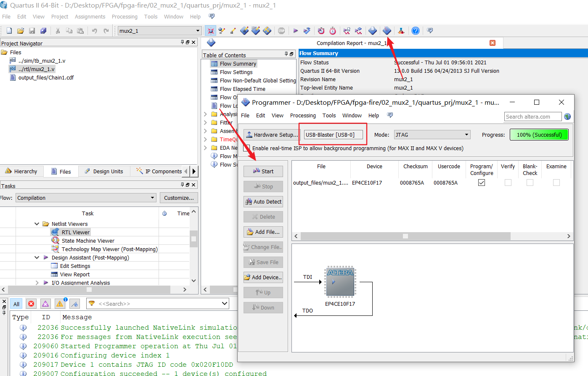Click the SignalTap network icon in toolbar
This screenshot has width=588, height=376.
pos(401,31)
